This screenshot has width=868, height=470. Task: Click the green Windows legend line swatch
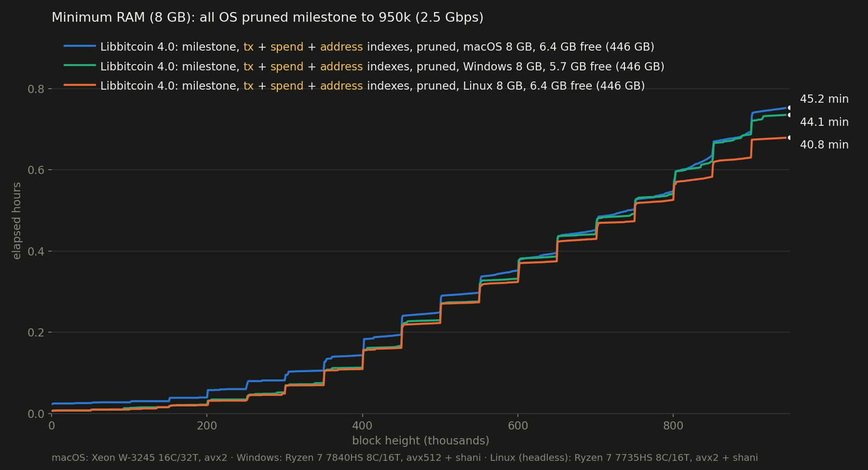pyautogui.click(x=80, y=65)
